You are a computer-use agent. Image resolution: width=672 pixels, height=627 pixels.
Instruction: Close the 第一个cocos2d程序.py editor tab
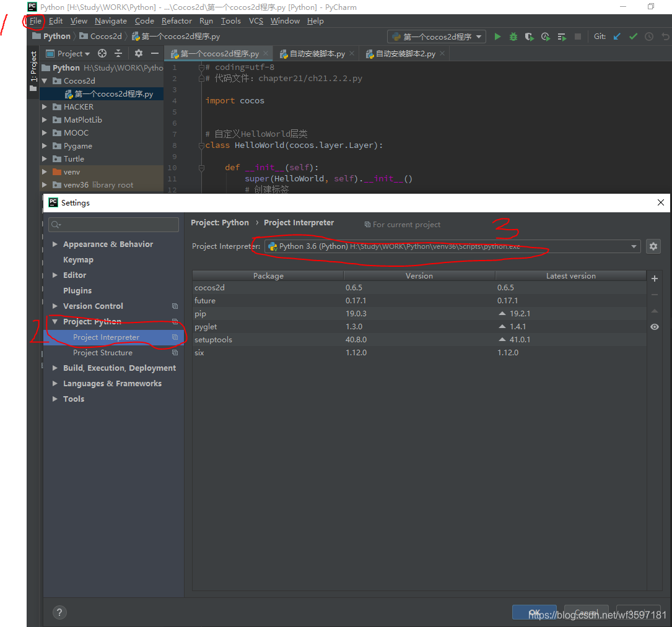pos(266,53)
